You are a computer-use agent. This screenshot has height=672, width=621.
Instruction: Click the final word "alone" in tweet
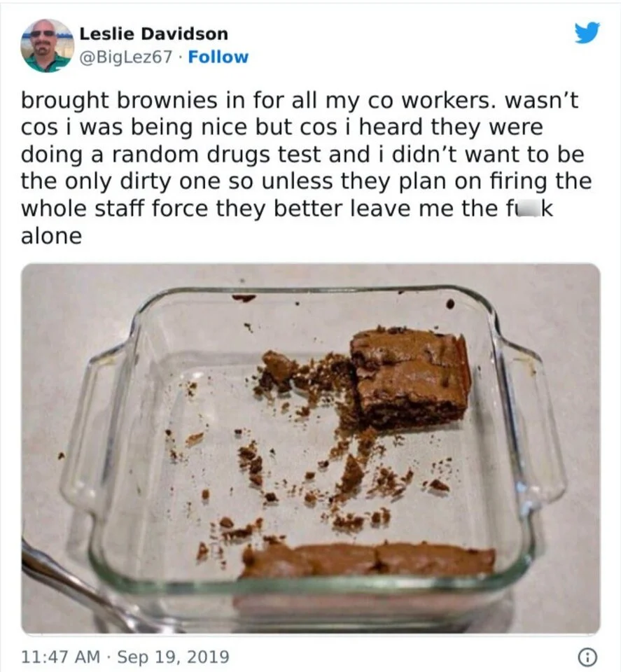point(51,236)
